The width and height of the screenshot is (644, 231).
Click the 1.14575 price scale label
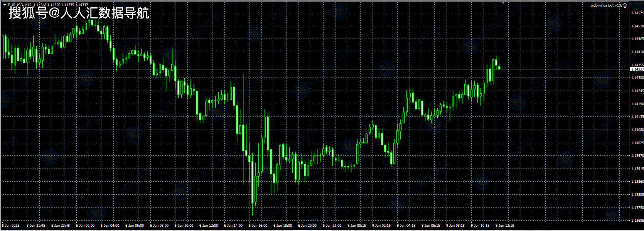(x=637, y=13)
